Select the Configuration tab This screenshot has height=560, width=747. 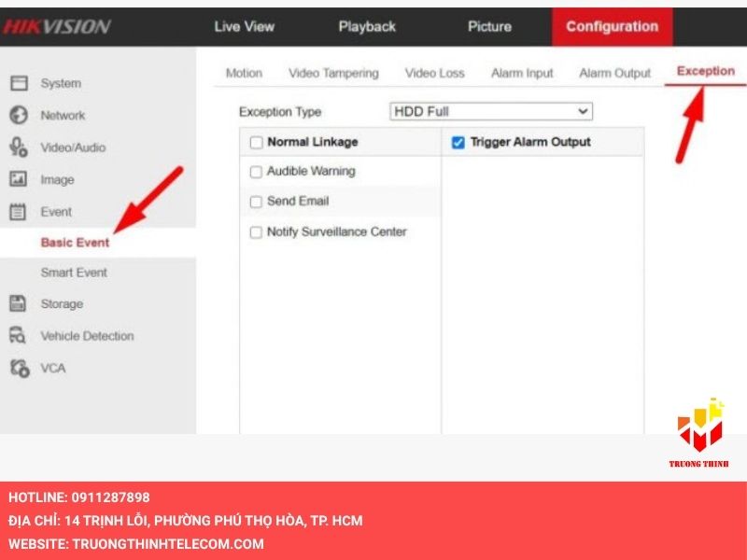point(613,27)
